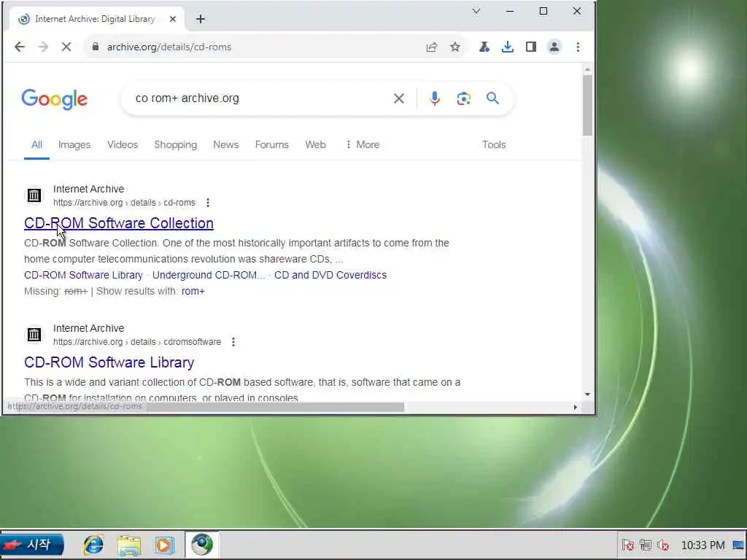The image size is (747, 560).
Task: Stop page loading with the X button
Action: point(66,47)
